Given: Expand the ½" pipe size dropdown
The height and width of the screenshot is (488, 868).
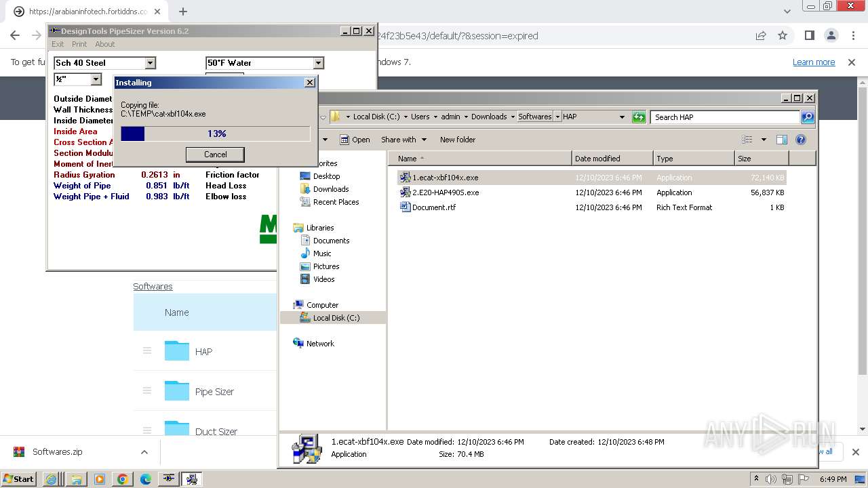Looking at the screenshot, I should tap(96, 79).
